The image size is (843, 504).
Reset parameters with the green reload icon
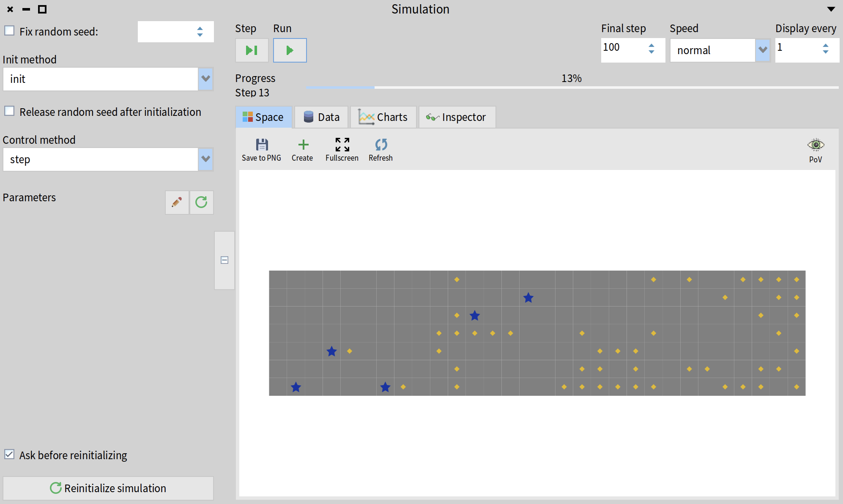[201, 202]
